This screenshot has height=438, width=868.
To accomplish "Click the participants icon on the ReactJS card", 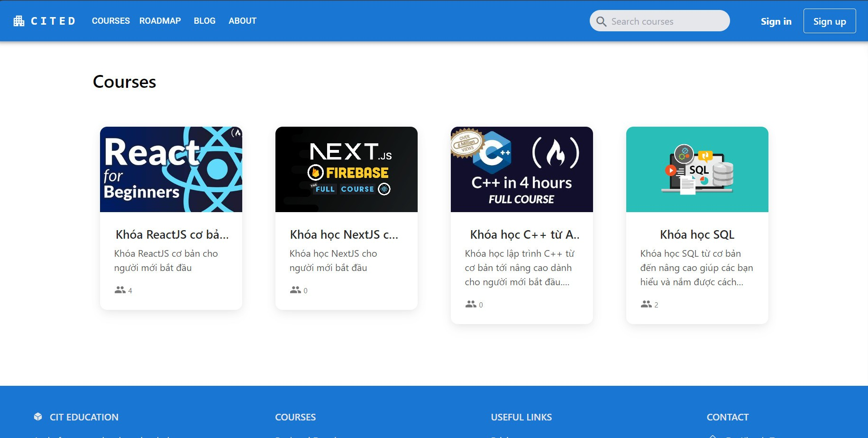I will click(119, 290).
